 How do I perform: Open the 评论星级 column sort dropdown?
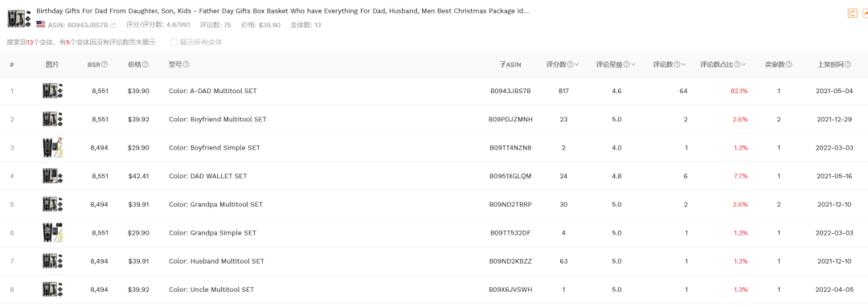tap(633, 65)
